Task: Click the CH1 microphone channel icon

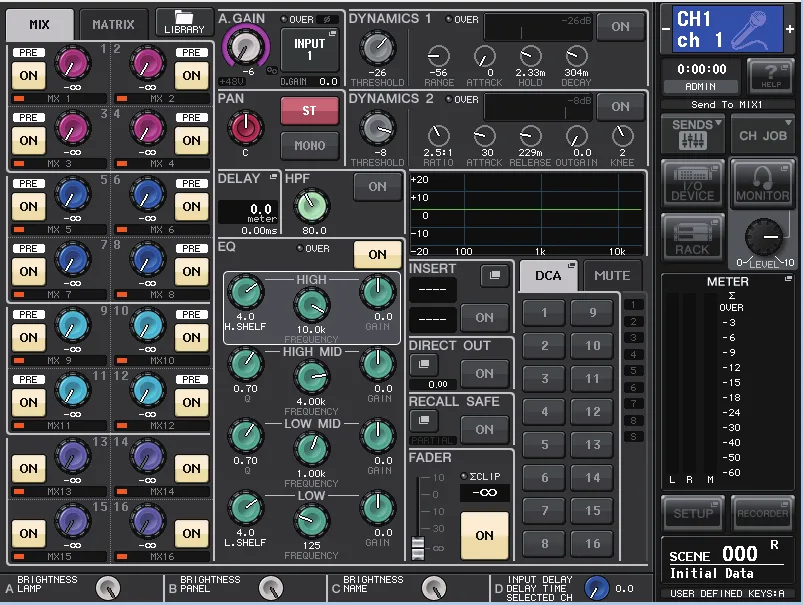Action: [x=727, y=29]
